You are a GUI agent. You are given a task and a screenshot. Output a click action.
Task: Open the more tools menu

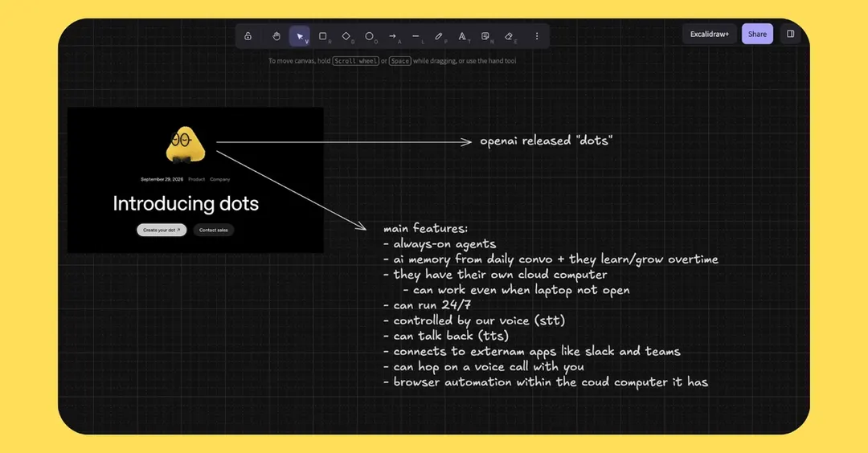point(536,36)
